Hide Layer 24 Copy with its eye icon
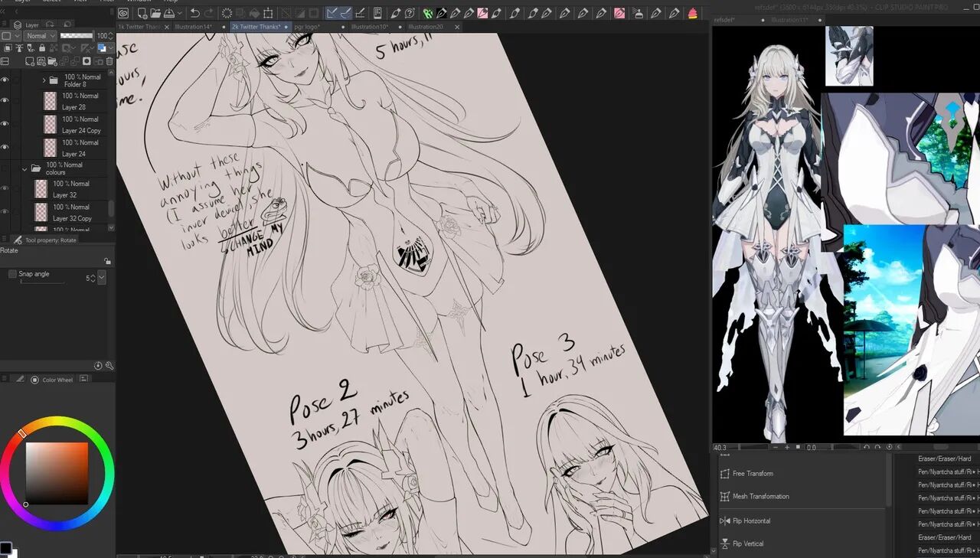 (x=5, y=124)
